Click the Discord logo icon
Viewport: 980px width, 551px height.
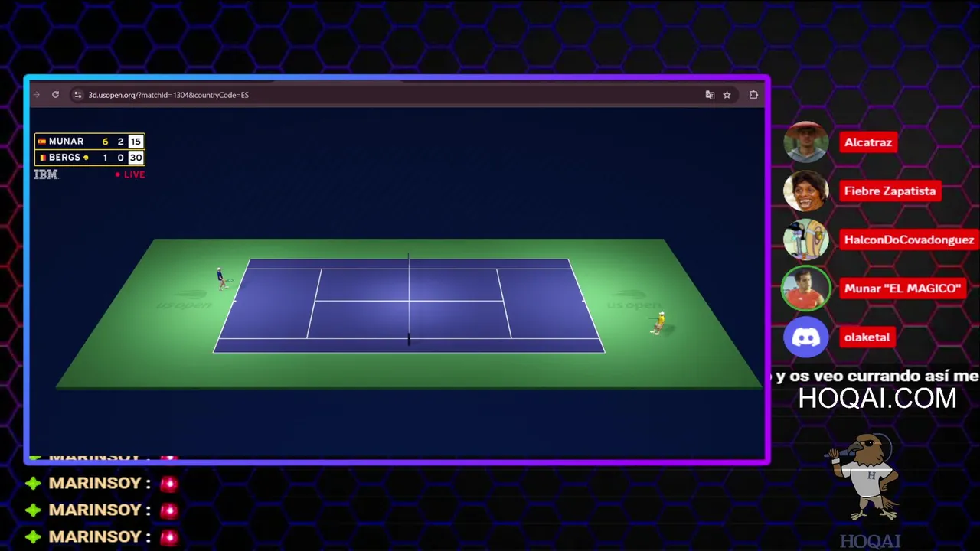[x=805, y=337]
